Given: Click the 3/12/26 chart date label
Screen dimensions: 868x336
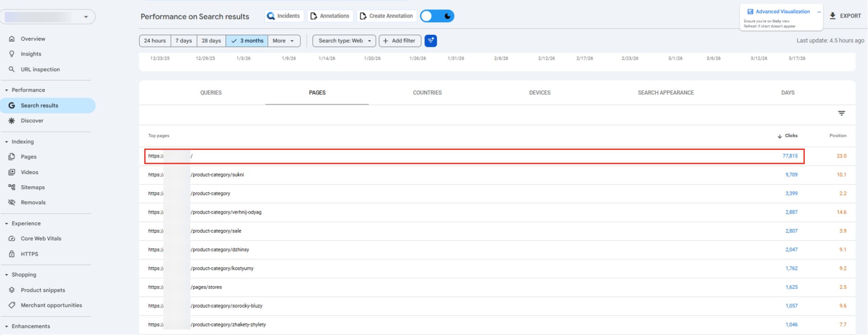Looking at the screenshot, I should [759, 59].
